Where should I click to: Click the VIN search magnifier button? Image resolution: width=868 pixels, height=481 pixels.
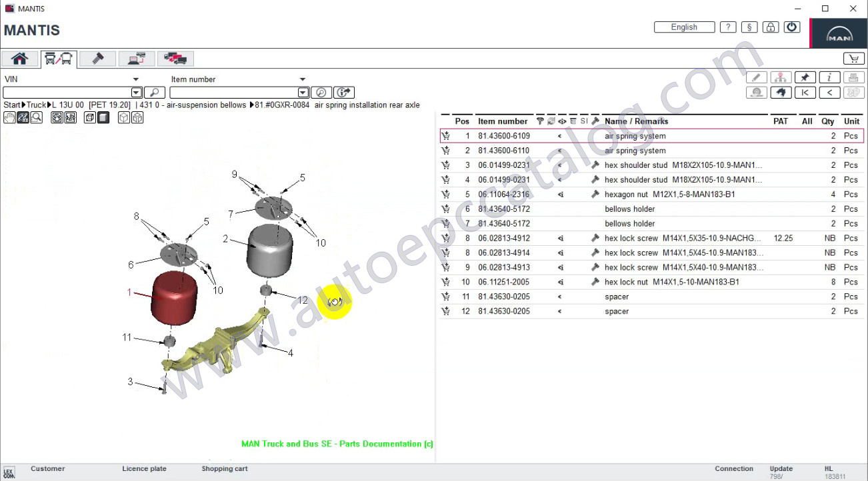pos(154,93)
